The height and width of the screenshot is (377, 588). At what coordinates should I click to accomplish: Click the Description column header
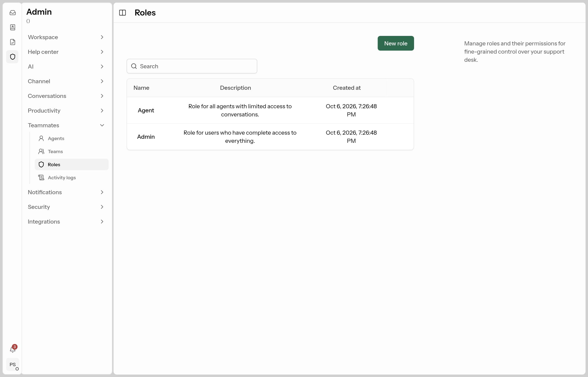coord(235,88)
